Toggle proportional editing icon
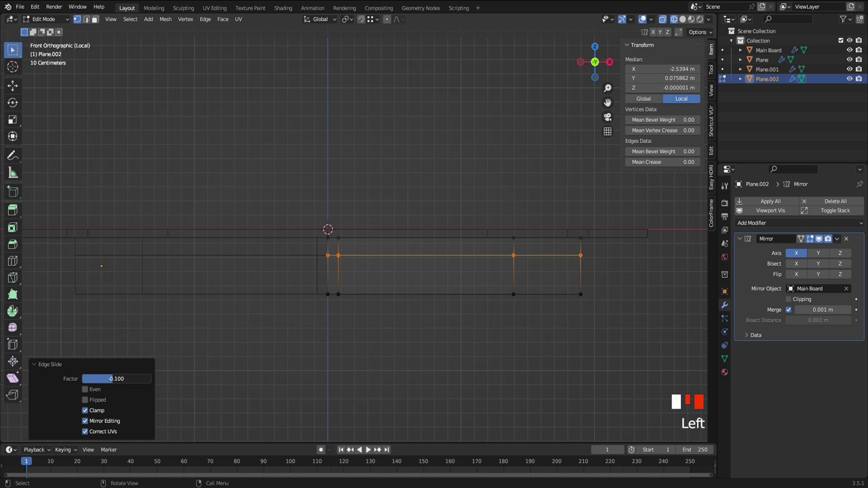Viewport: 868px width, 488px height. pos(387,19)
